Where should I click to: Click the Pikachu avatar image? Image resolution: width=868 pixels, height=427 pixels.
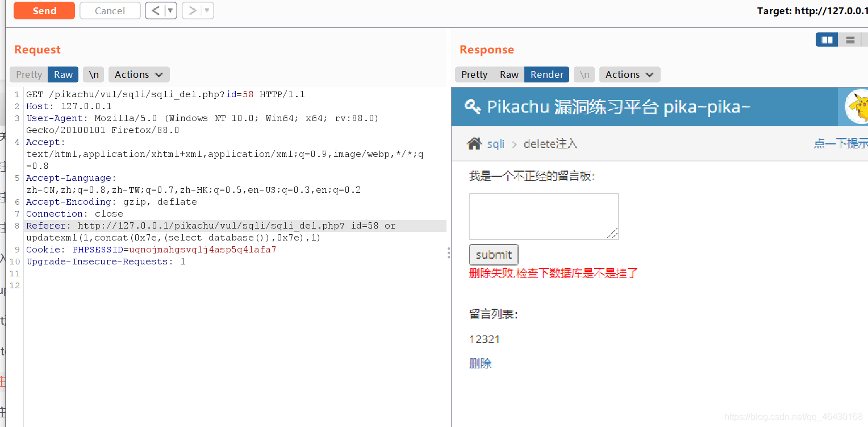(857, 106)
